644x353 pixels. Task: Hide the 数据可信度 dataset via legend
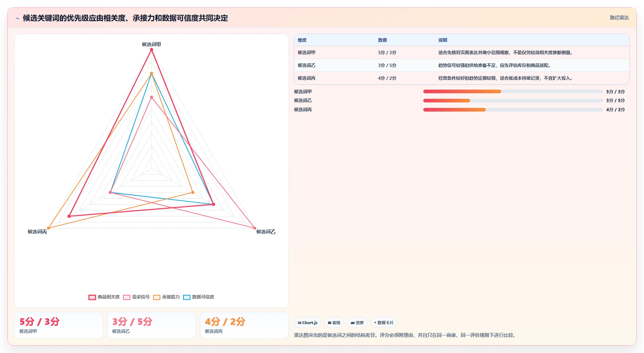pyautogui.click(x=199, y=297)
